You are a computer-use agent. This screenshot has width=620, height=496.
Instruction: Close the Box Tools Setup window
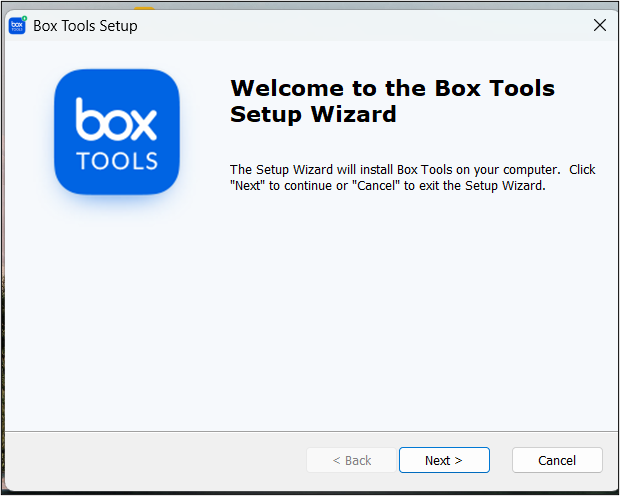[599, 25]
